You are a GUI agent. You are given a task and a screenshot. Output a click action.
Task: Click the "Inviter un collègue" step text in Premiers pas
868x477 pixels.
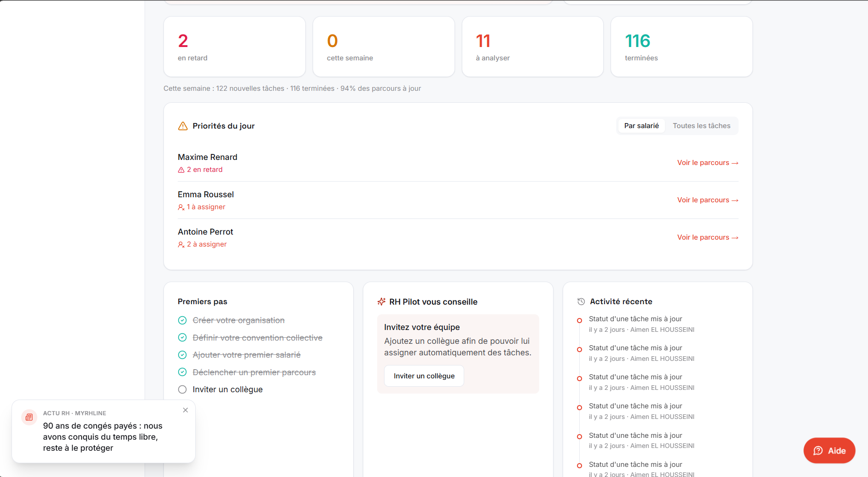pyautogui.click(x=227, y=389)
